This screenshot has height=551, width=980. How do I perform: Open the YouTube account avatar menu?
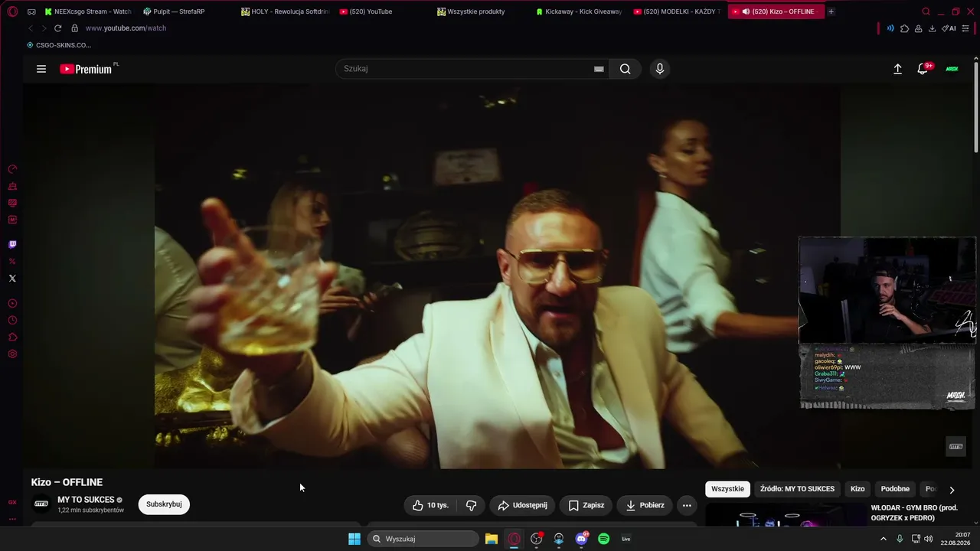point(952,69)
